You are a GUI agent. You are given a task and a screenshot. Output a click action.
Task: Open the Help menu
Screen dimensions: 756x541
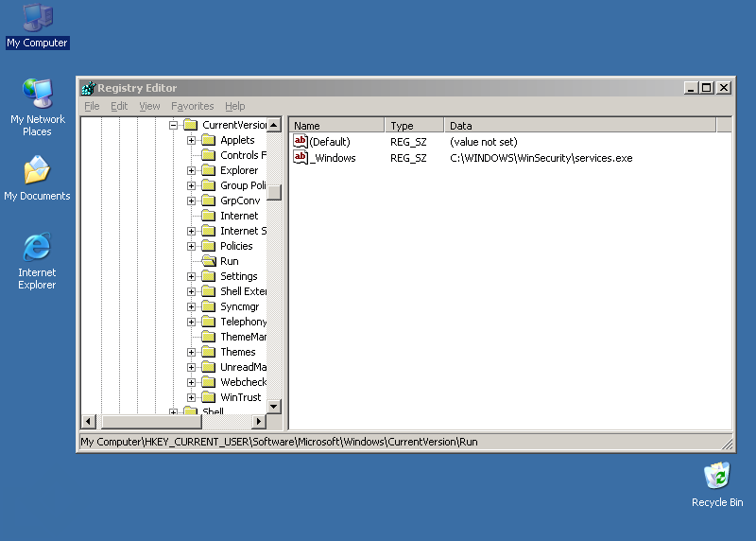click(234, 106)
